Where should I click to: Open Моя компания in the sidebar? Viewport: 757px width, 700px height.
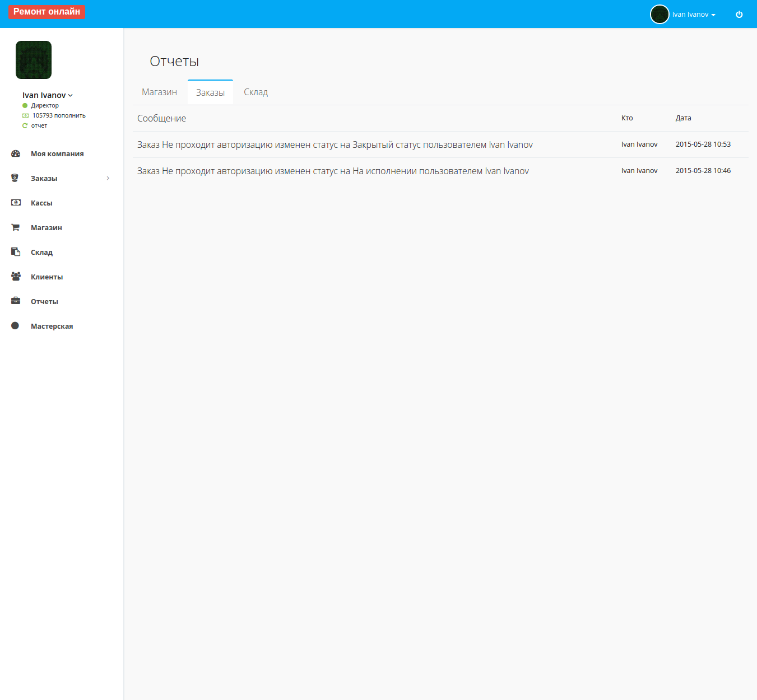[57, 154]
